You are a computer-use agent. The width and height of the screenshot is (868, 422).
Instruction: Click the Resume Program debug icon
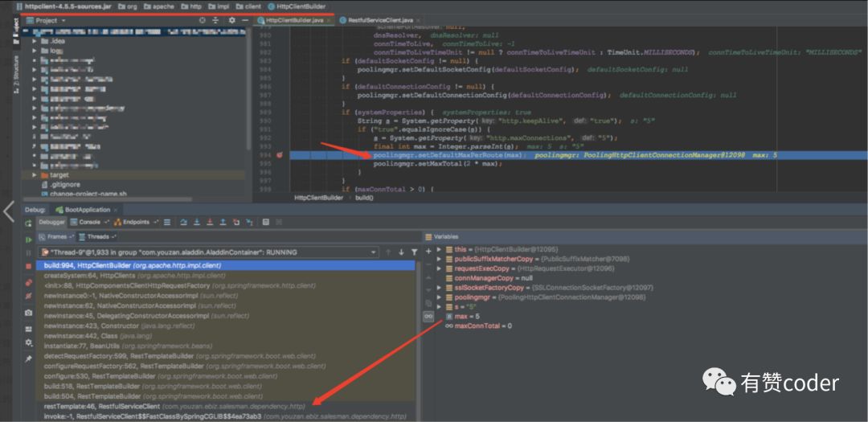point(29,238)
